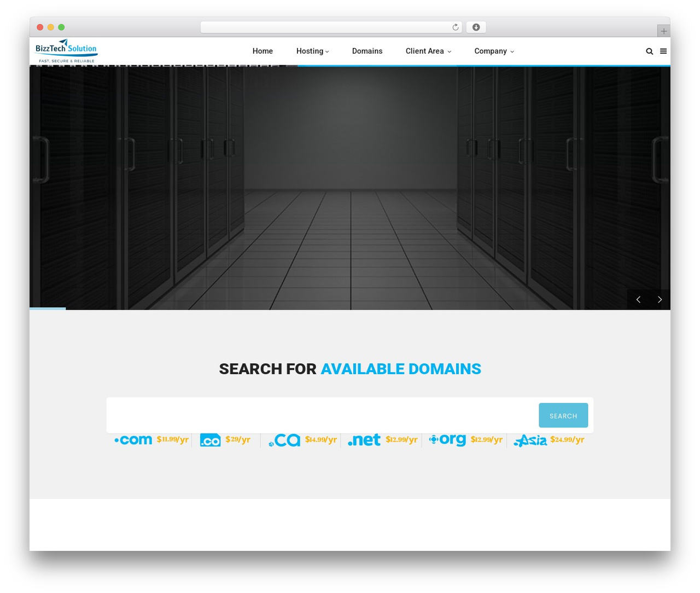Open the hamburger menu icon

click(x=663, y=51)
